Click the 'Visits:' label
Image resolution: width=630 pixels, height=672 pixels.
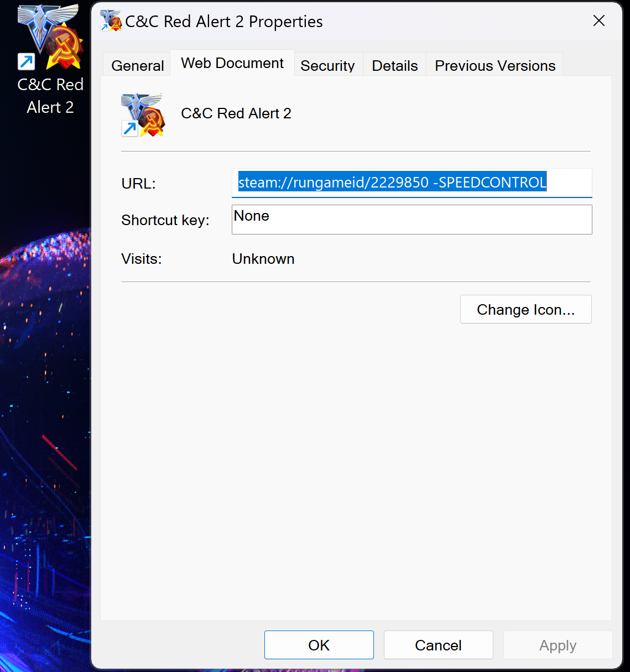(x=142, y=259)
